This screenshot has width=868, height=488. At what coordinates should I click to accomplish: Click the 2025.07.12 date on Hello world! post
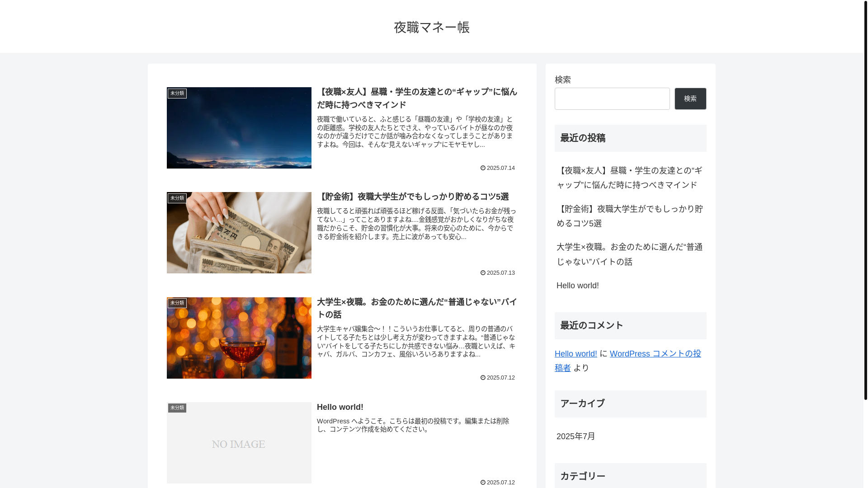click(x=498, y=483)
